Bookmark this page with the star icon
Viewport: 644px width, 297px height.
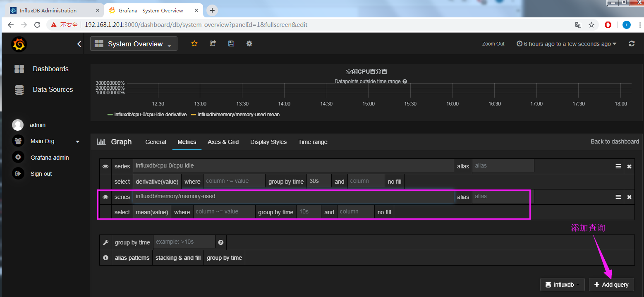point(591,25)
